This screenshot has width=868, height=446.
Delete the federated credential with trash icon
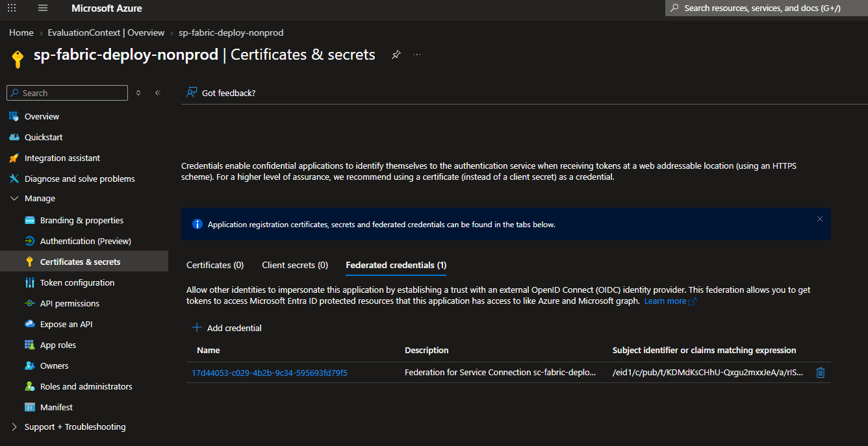point(820,373)
